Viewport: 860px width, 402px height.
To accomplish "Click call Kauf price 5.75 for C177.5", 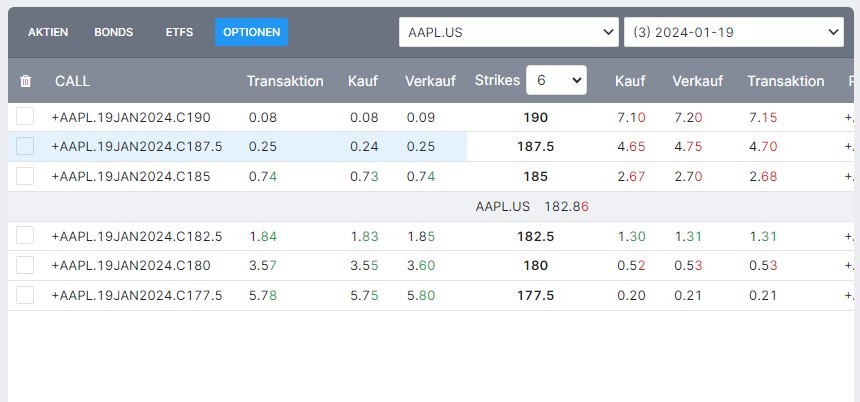I will click(364, 296).
